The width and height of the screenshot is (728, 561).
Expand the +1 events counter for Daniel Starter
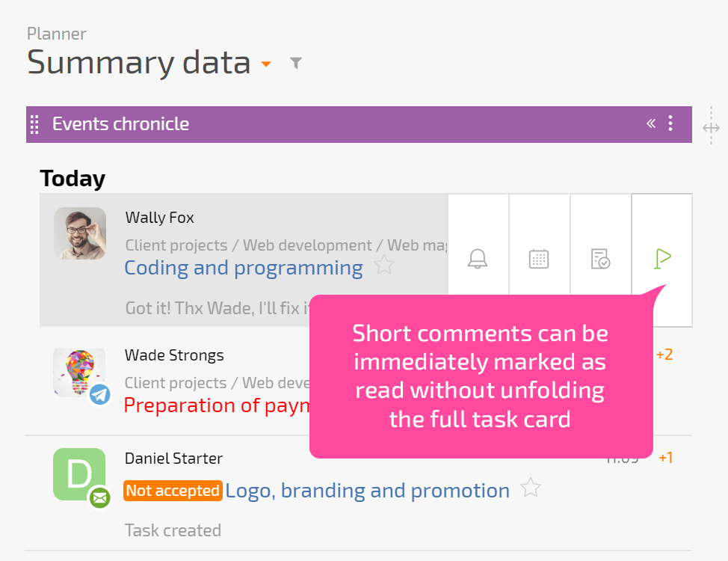pyautogui.click(x=666, y=458)
